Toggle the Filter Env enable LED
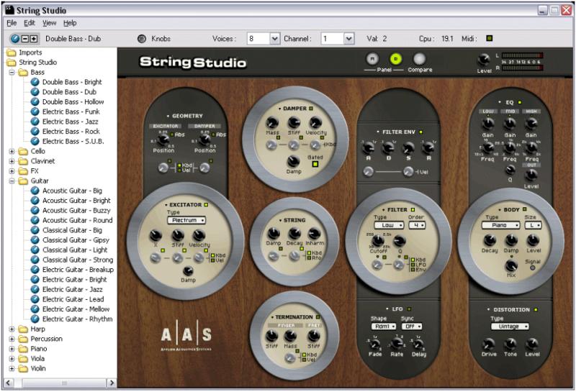This screenshot has width=576, height=392. (x=421, y=132)
